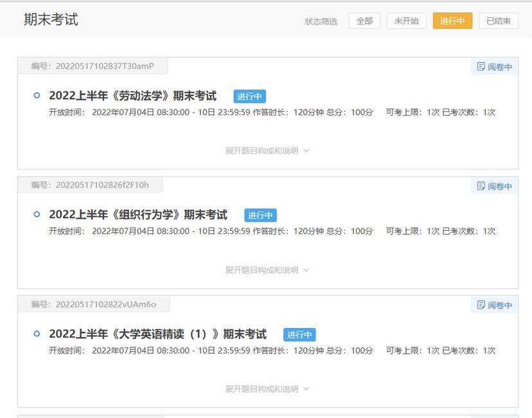Select the 进行中 status filter
The image size is (532, 418).
452,21
